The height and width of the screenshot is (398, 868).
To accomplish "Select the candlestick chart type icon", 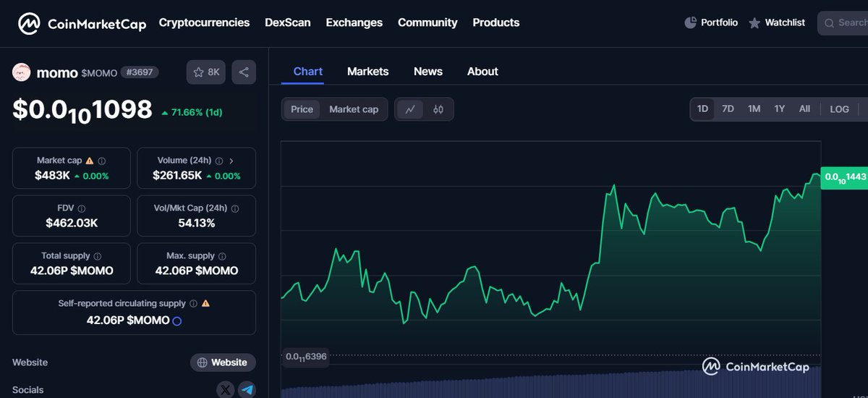I will tap(438, 109).
